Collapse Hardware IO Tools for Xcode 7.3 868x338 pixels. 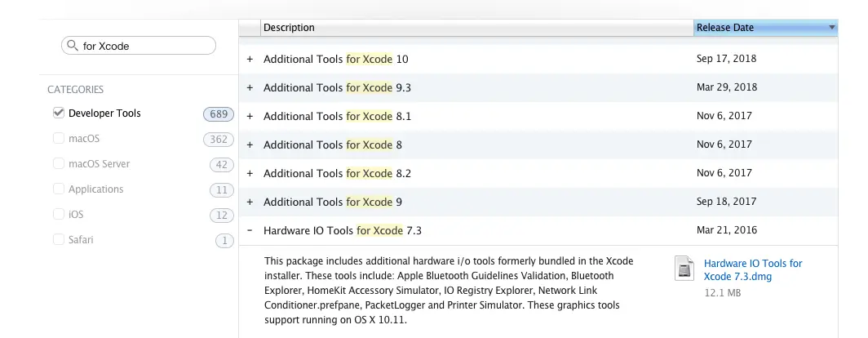tap(250, 230)
